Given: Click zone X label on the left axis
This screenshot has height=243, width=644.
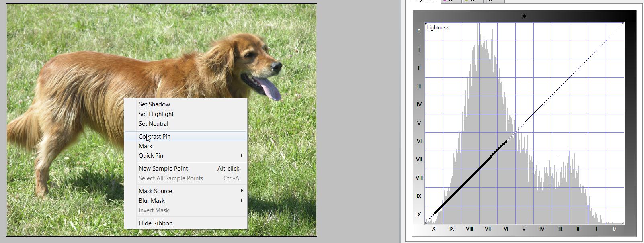Looking at the screenshot, I should [x=419, y=214].
